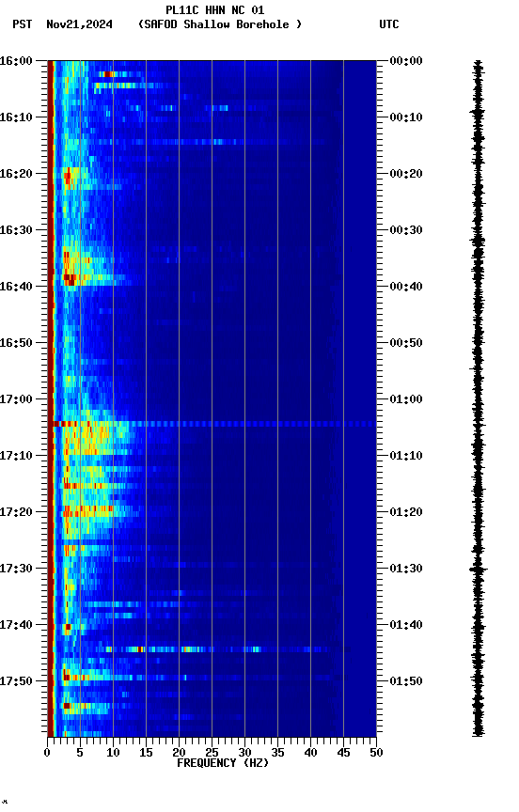Click the 01:40 UTC time label

point(406,625)
